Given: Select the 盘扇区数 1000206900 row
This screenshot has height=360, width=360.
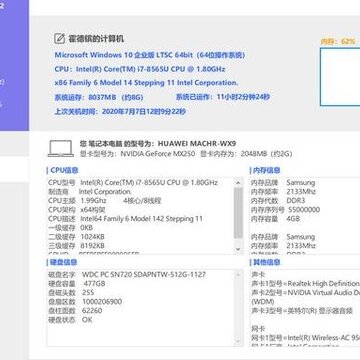Looking at the screenshot, I should pyautogui.click(x=85, y=302).
